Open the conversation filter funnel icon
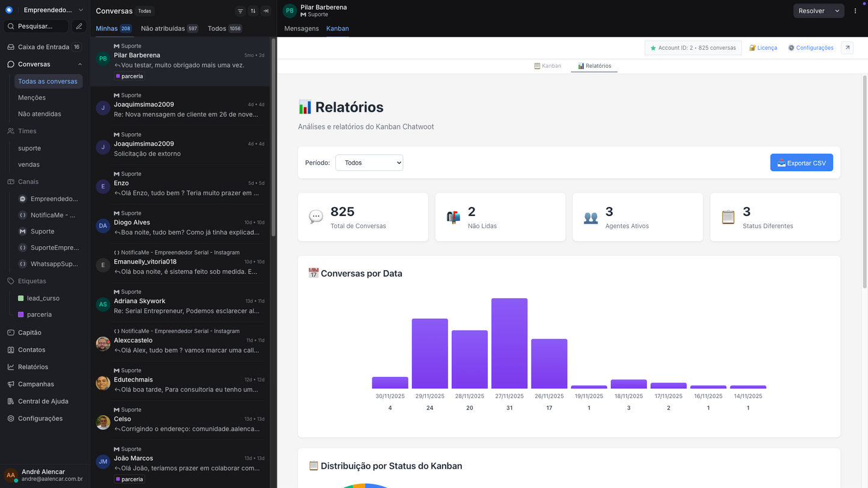Image resolution: width=868 pixels, height=488 pixels. pyautogui.click(x=240, y=11)
